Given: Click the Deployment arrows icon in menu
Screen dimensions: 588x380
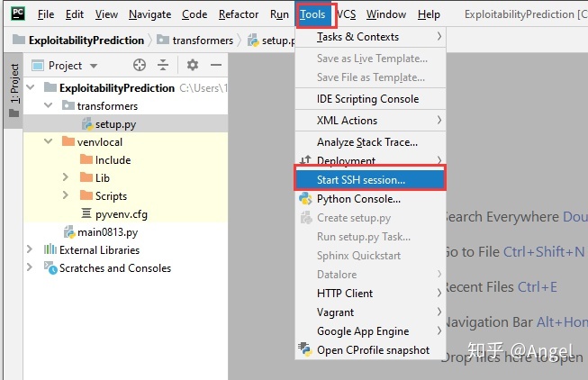Looking at the screenshot, I should (305, 159).
